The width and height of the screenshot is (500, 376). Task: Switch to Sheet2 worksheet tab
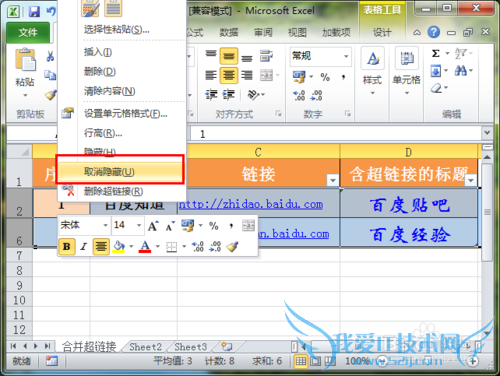[145, 347]
